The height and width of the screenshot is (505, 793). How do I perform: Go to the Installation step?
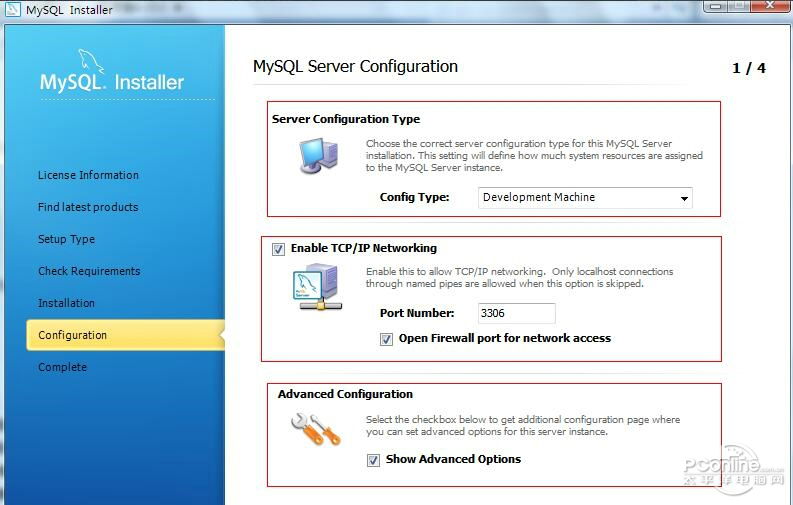[x=66, y=303]
